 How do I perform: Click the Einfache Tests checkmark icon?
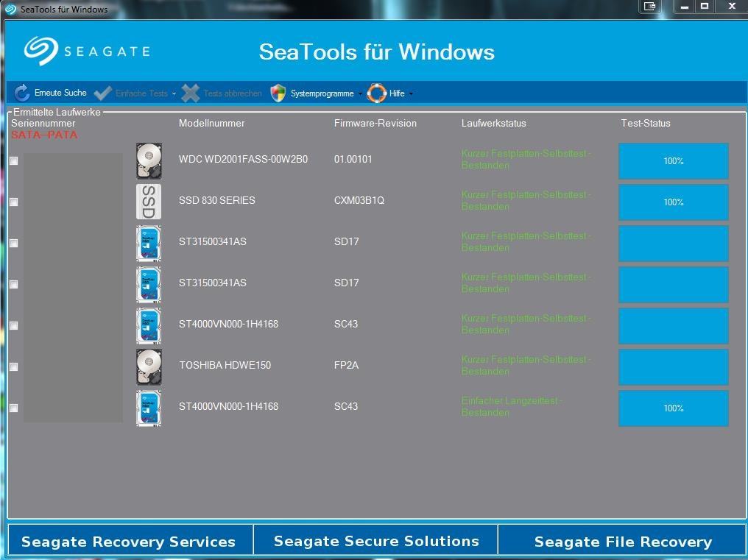coord(102,93)
